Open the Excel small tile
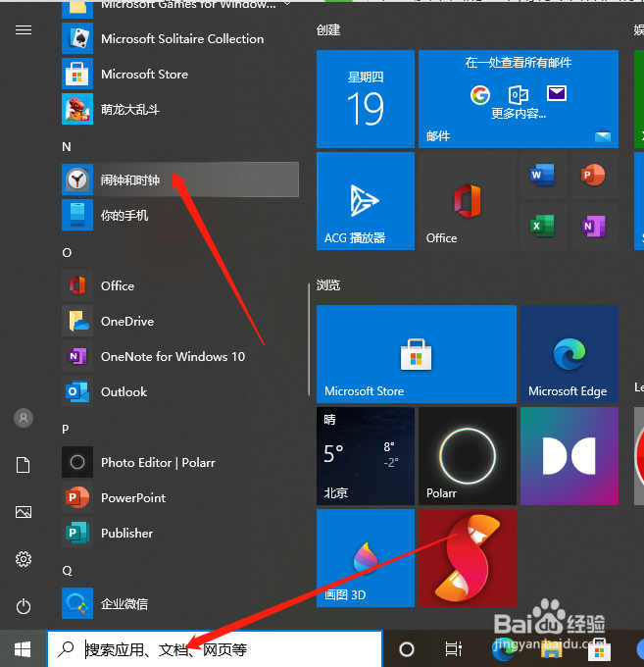Viewport: 644px width, 667px height. (543, 227)
